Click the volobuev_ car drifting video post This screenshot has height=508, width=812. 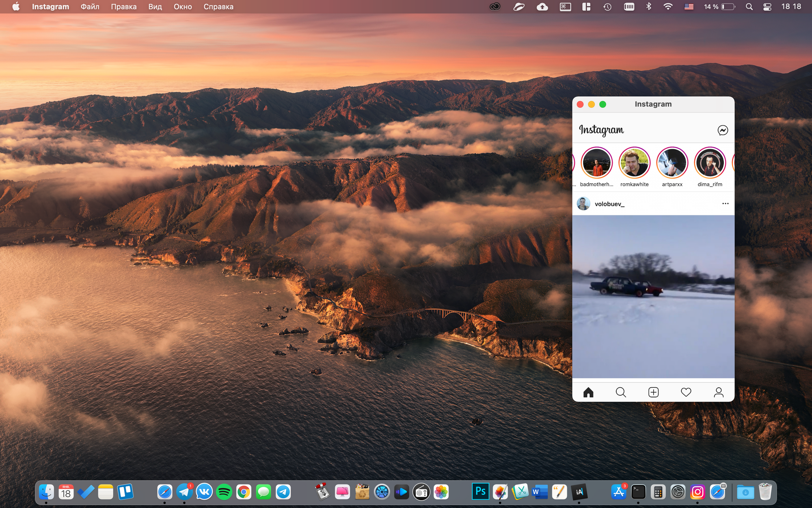tap(653, 297)
